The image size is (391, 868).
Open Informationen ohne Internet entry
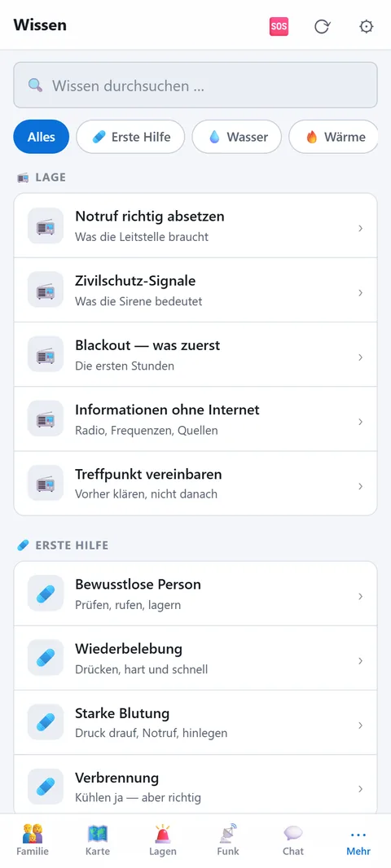tap(195, 419)
